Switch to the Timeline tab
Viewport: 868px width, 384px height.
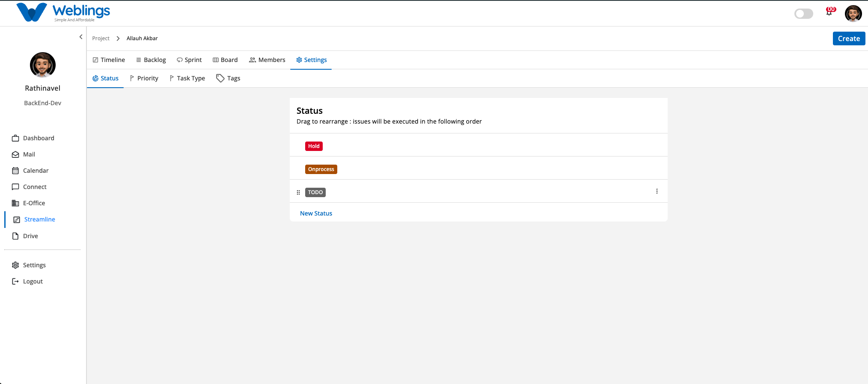pos(109,60)
